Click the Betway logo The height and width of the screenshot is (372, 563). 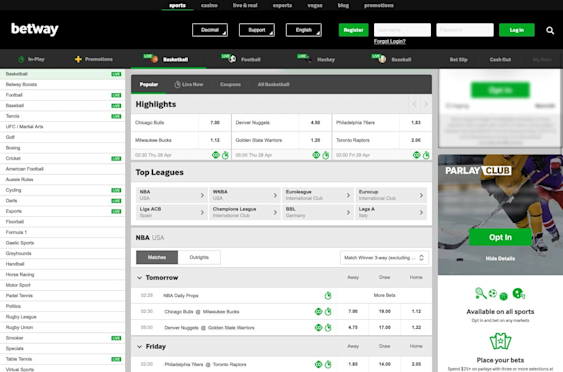(x=35, y=29)
